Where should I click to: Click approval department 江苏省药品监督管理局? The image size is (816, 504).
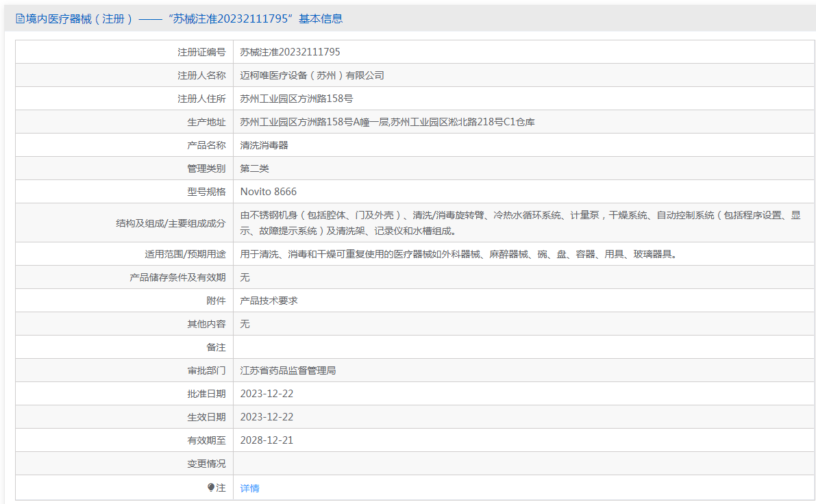point(288,370)
